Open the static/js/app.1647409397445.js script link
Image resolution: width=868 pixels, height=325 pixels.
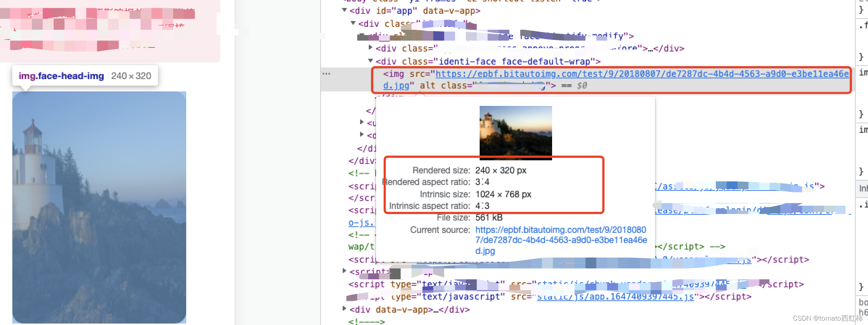[x=615, y=297]
